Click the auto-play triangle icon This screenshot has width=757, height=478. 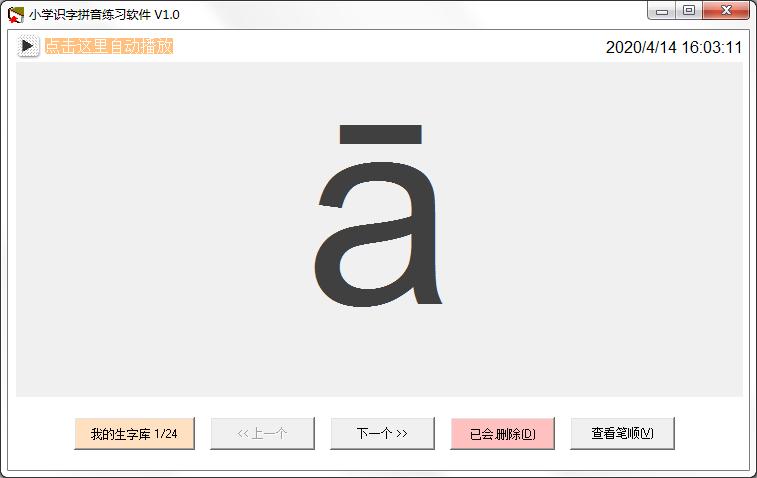(x=28, y=46)
